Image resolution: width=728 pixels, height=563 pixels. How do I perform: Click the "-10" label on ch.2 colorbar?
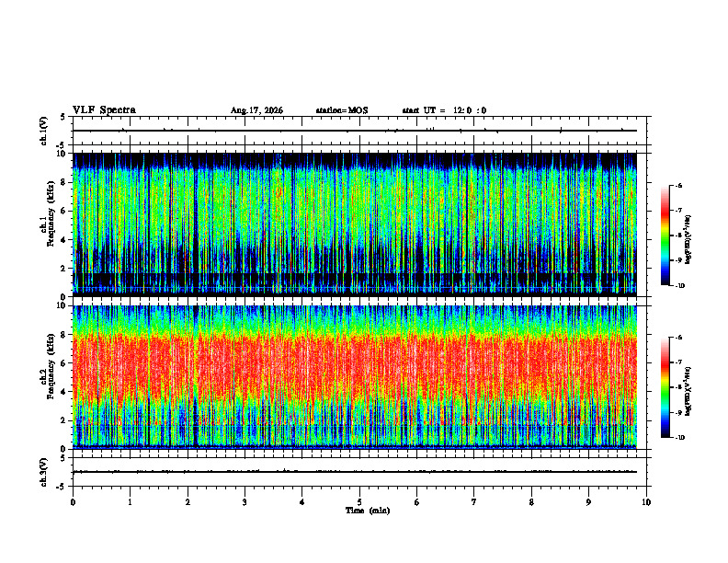pyautogui.click(x=680, y=438)
